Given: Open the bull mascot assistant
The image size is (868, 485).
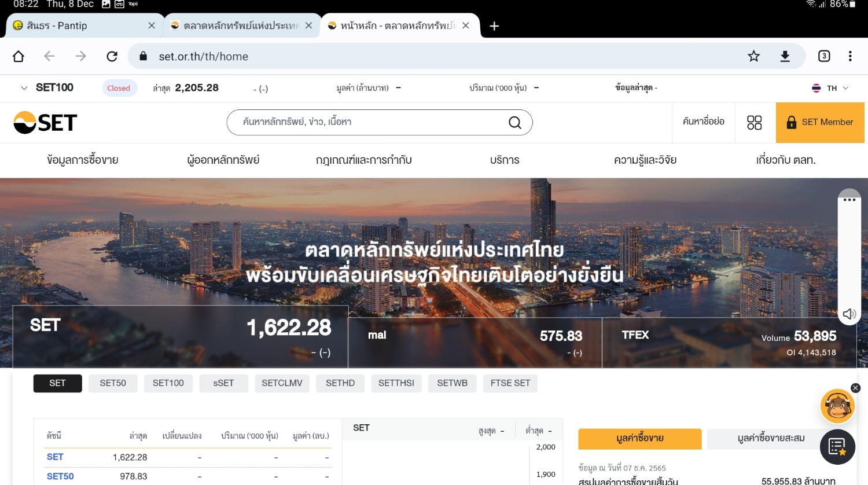Looking at the screenshot, I should (837, 406).
